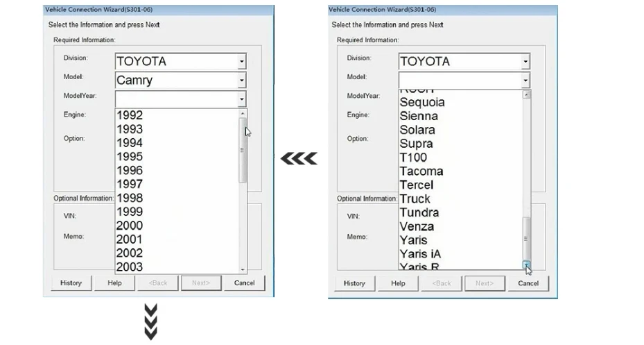The width and height of the screenshot is (644, 345).
Task: Click the year list scrollbar down arrow
Action: tap(243, 270)
